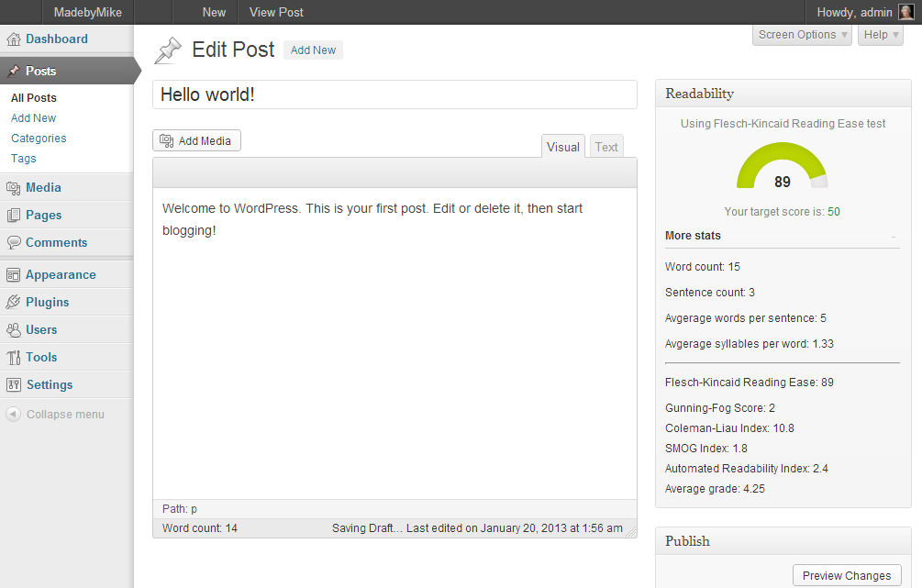Screen dimensions: 922x588
Task: Open the Plugins menu link
Action: point(47,302)
